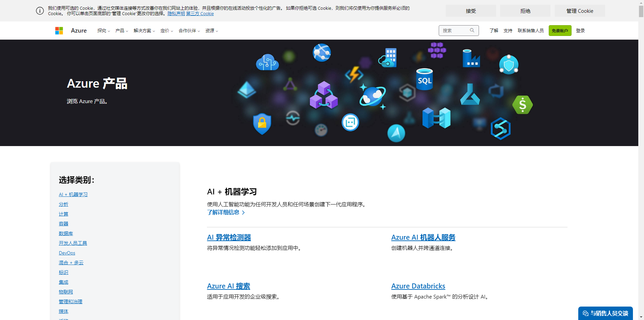Select AI + 机器学习 category
Screen dimensions: 644x320
(73, 194)
